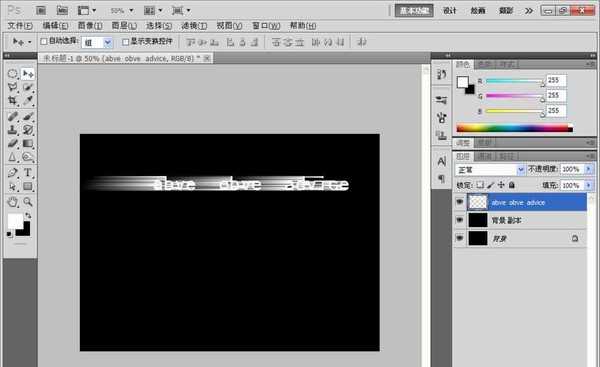Toggle the Auto-Select (自动选择) checkbox

click(44, 41)
